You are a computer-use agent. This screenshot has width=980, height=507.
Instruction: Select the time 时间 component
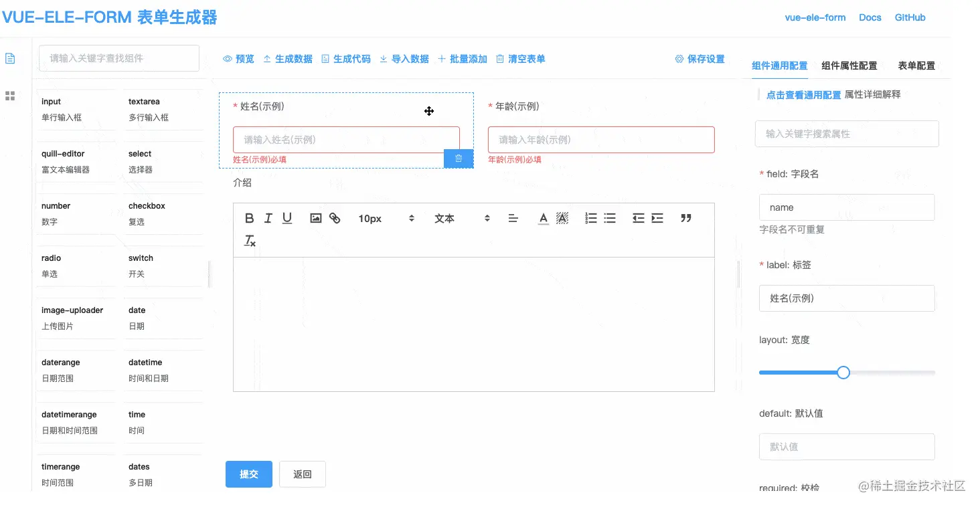click(163, 423)
